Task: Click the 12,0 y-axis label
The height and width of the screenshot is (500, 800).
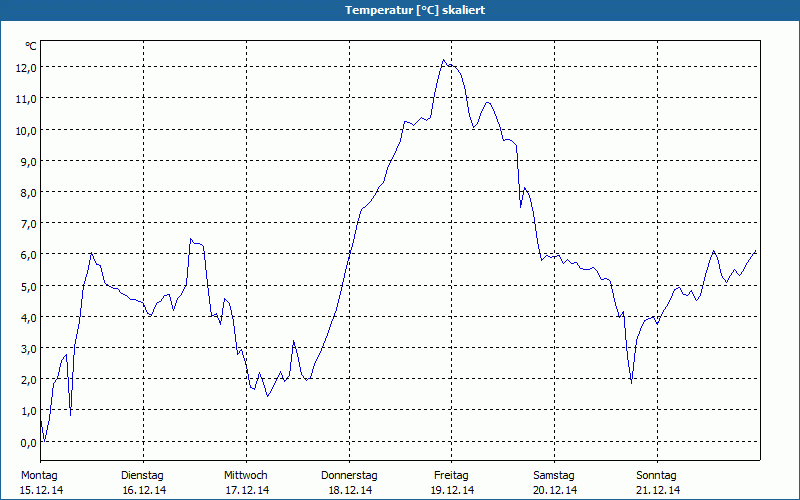Action: 26,68
